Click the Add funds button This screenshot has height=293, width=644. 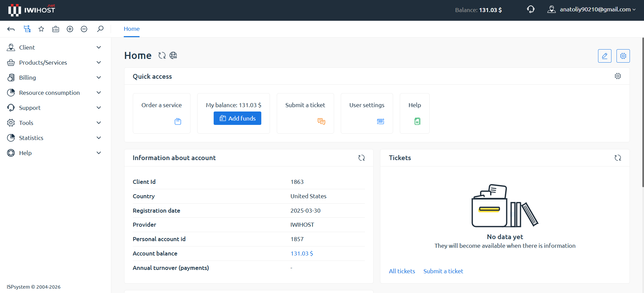click(237, 118)
